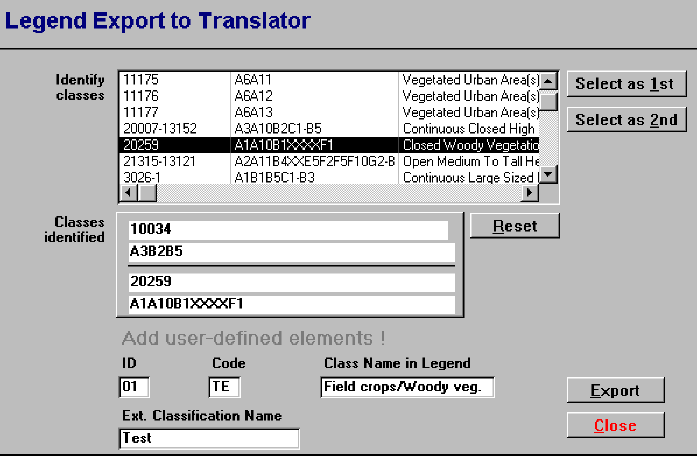
Task: Select class row 3026-1
Action: [x=328, y=177]
